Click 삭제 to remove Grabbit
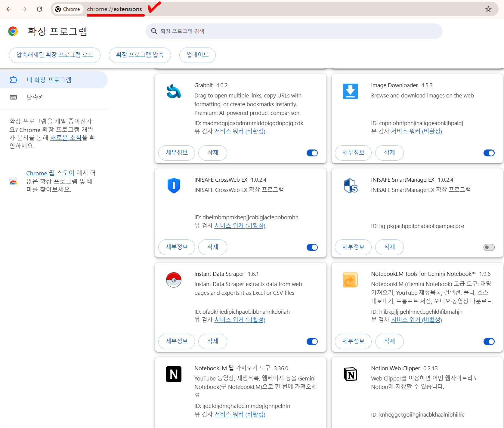The width and height of the screenshot is (504, 428). tap(213, 153)
